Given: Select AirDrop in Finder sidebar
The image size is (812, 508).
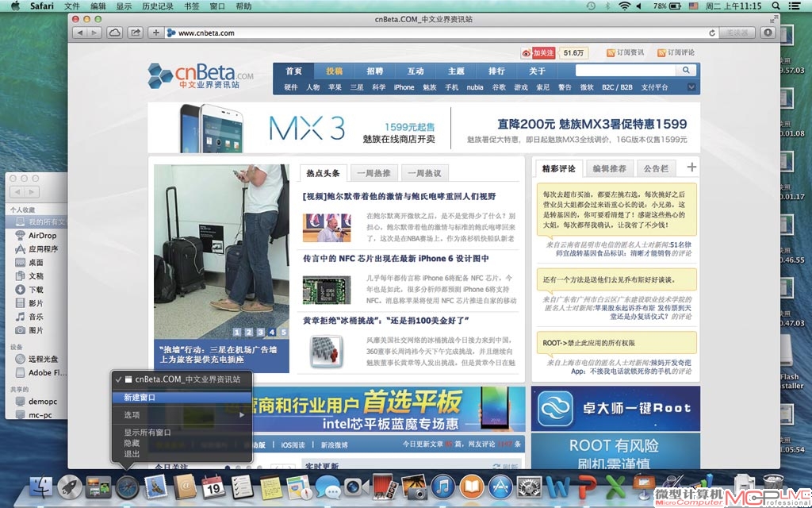Looking at the screenshot, I should pyautogui.click(x=42, y=235).
